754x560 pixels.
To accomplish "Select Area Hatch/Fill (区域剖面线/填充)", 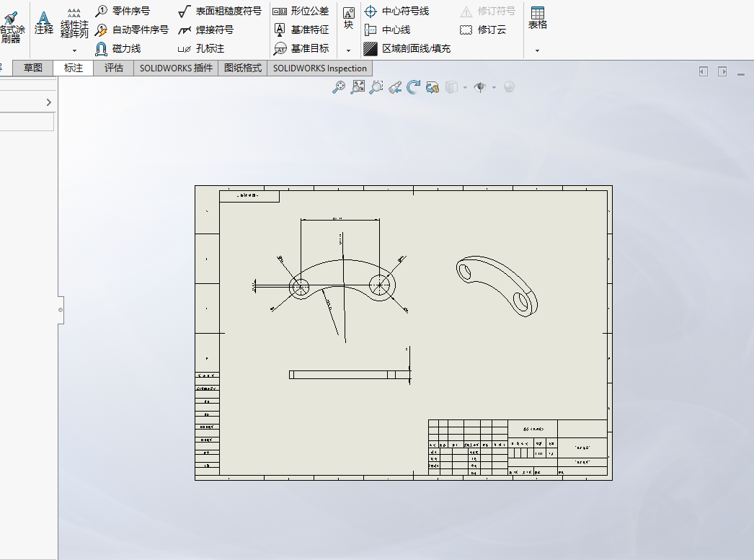I will [x=407, y=48].
